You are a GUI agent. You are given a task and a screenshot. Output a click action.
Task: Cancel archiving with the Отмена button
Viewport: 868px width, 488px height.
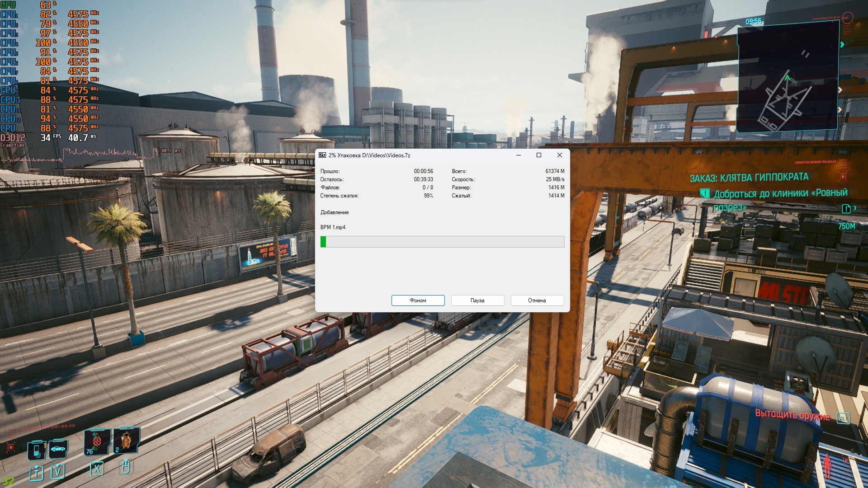pos(537,300)
